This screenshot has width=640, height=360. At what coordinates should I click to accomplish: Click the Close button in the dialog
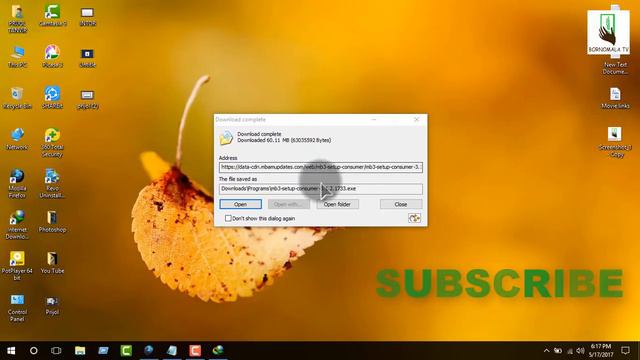click(x=401, y=204)
